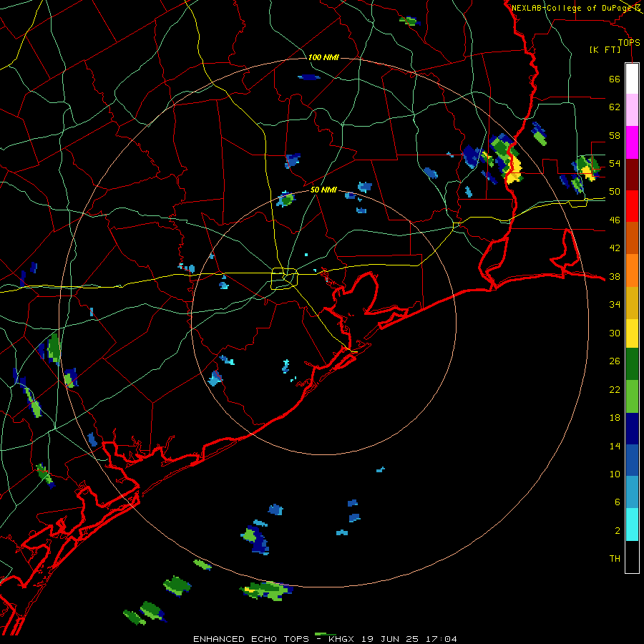Click the '50 NMI' range ring label
Screen dimensions: 644x644
[x=323, y=190]
